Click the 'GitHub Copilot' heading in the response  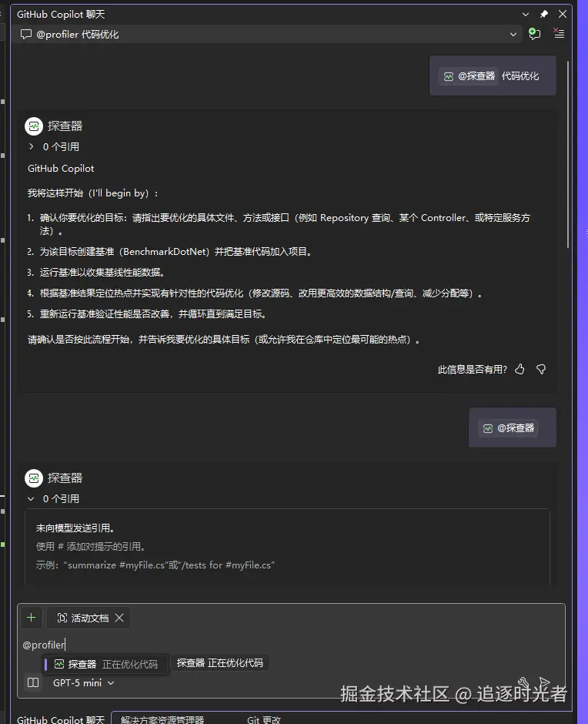tap(61, 169)
